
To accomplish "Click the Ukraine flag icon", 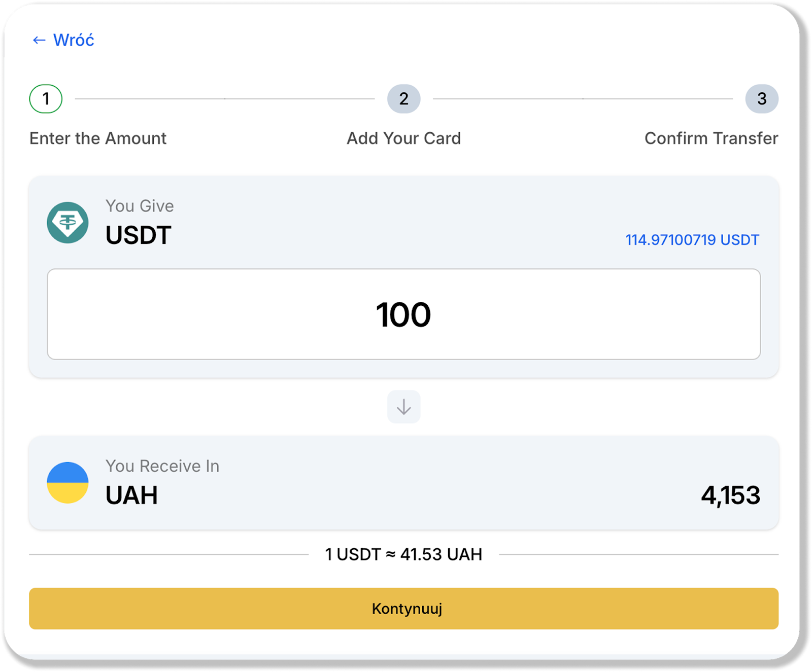I will [67, 482].
